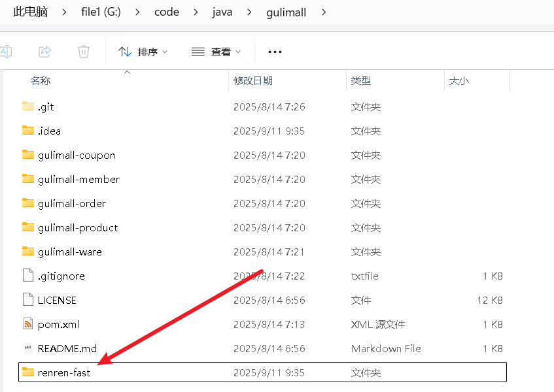Viewport: 554px width, 392px height.
Task: Select gulimall-ware name text
Action: coord(70,252)
